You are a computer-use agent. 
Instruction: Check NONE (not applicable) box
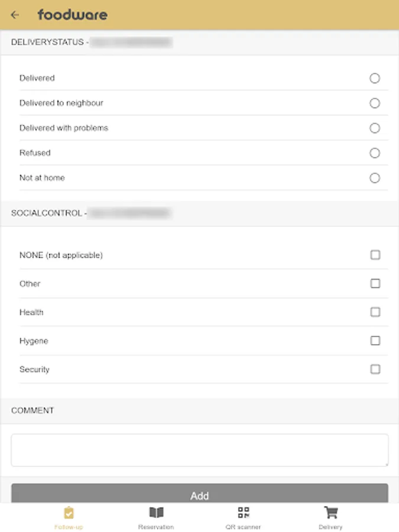375,255
